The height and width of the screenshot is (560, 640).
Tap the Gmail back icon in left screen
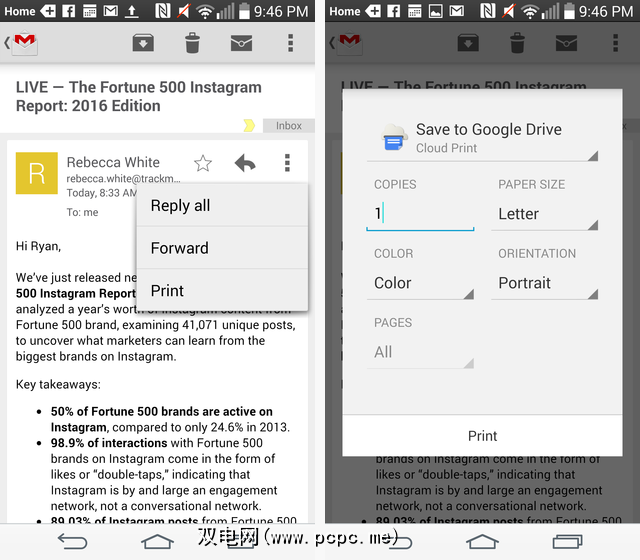(x=21, y=42)
